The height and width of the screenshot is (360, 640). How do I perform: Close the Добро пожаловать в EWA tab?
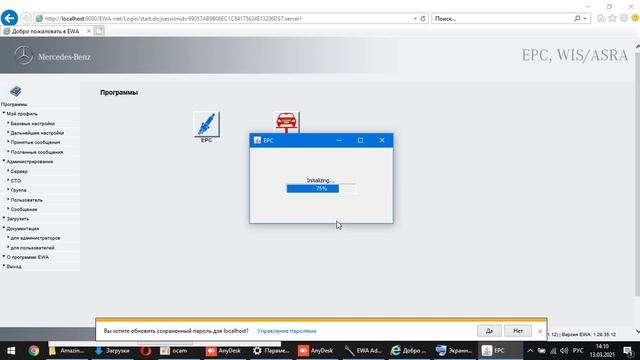89,31
